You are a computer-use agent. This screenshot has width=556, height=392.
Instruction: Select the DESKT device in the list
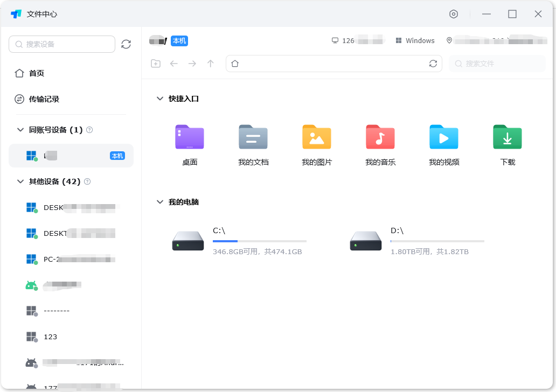[x=71, y=233]
